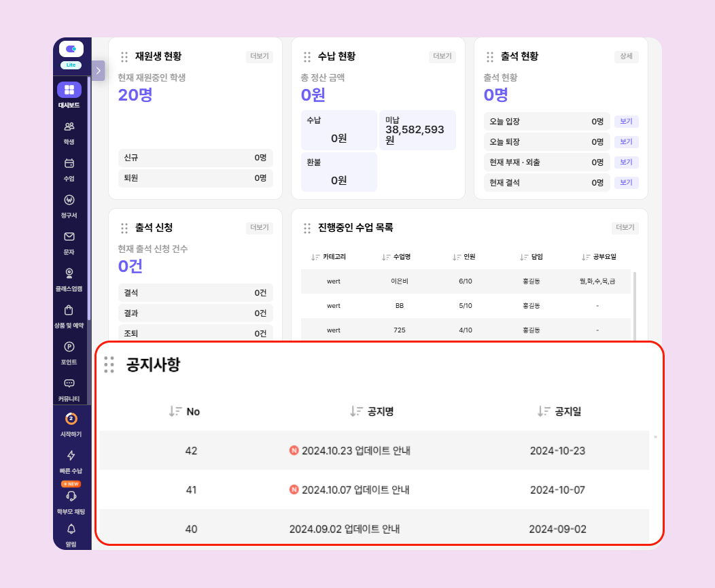Image resolution: width=715 pixels, height=588 pixels.
Task: Expand the sidebar with the arrow toggle
Action: (98, 71)
